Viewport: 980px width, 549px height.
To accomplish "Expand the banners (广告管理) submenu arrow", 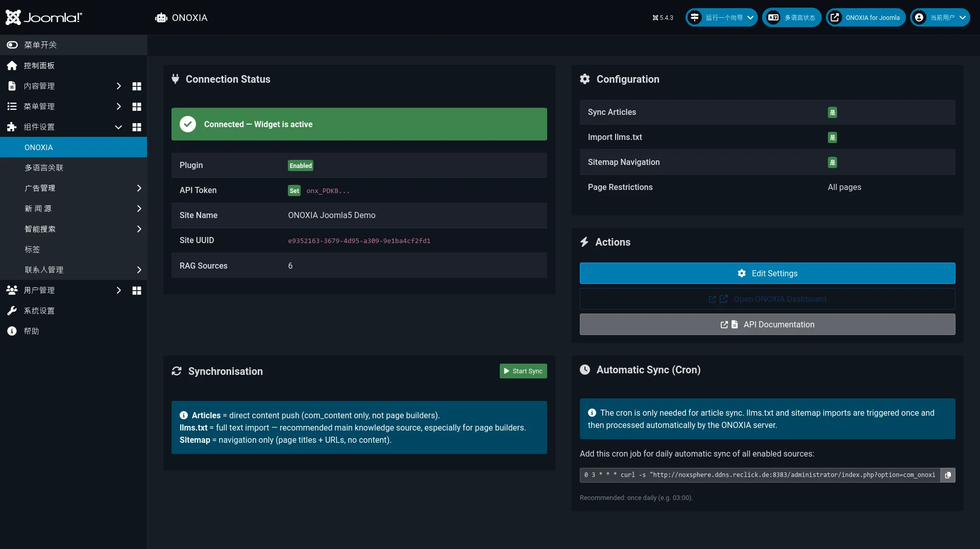I will [139, 188].
